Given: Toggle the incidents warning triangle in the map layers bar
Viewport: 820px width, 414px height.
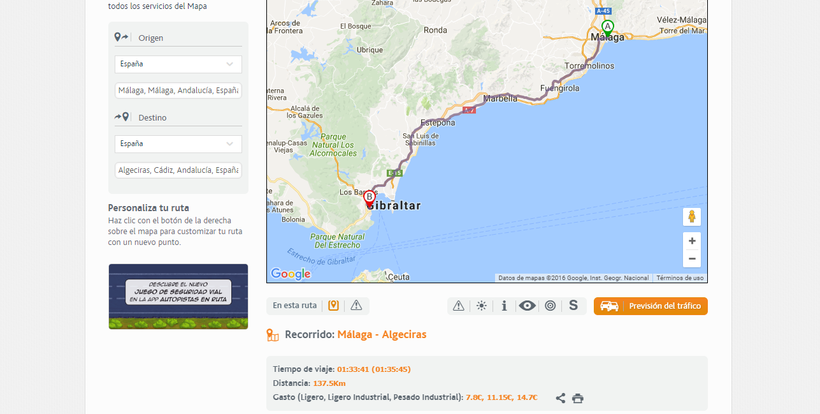Looking at the screenshot, I should point(459,306).
